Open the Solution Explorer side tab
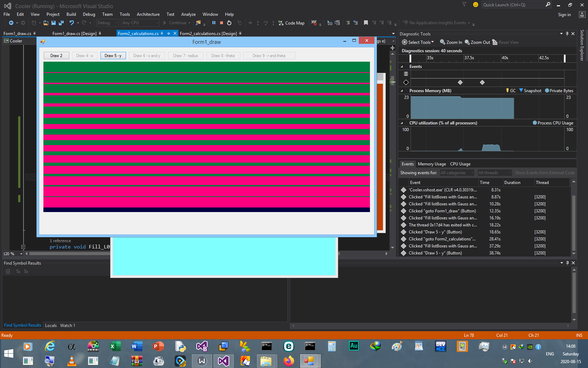The image size is (588, 368). click(582, 45)
